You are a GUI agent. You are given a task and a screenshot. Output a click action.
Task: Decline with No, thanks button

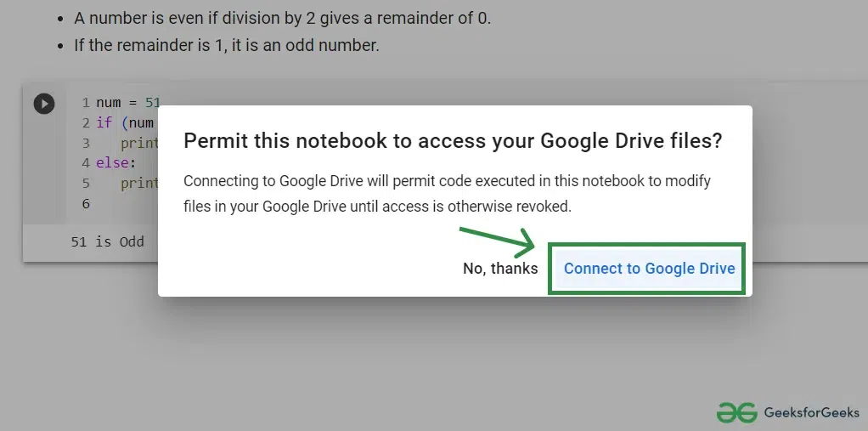(x=500, y=269)
